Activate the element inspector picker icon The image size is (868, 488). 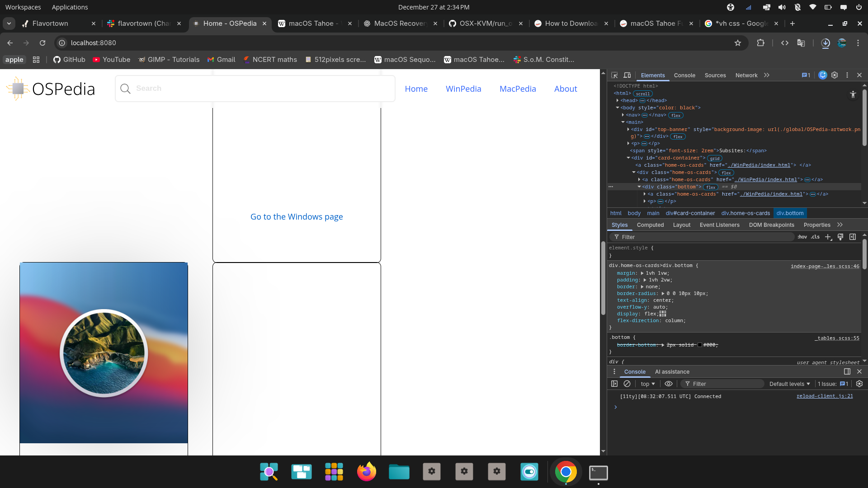(614, 75)
